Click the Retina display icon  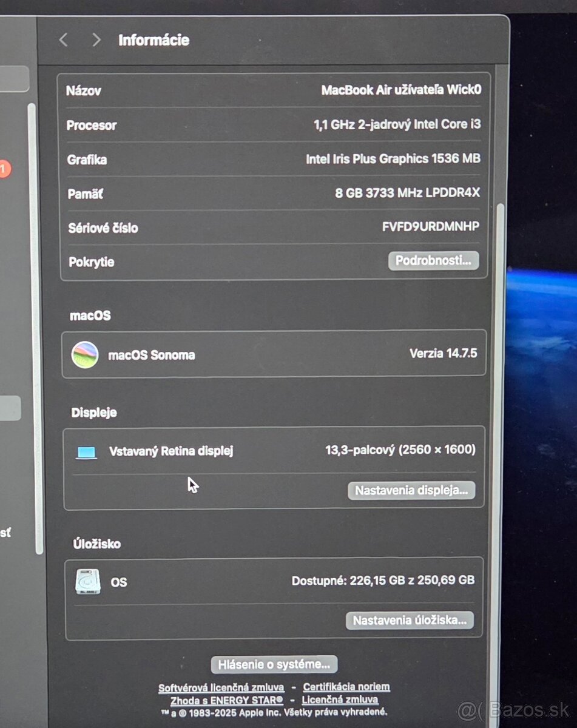[x=86, y=451]
